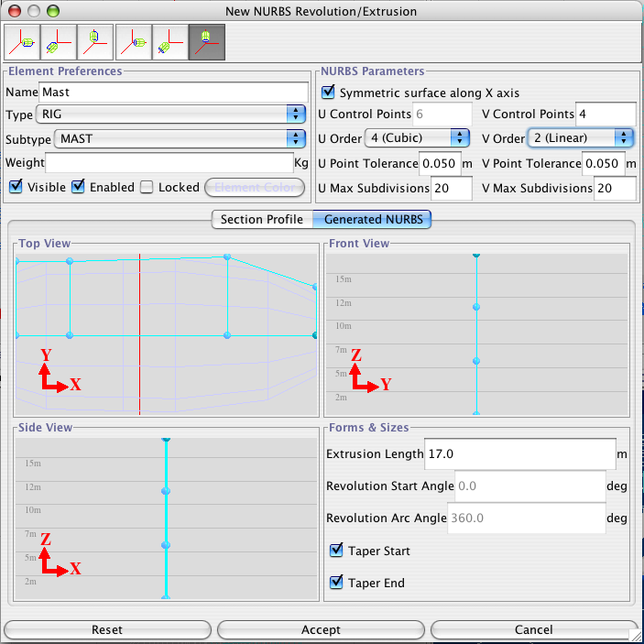Uncheck Symmetric surface along X axis
644x644 pixels.
coord(327,93)
